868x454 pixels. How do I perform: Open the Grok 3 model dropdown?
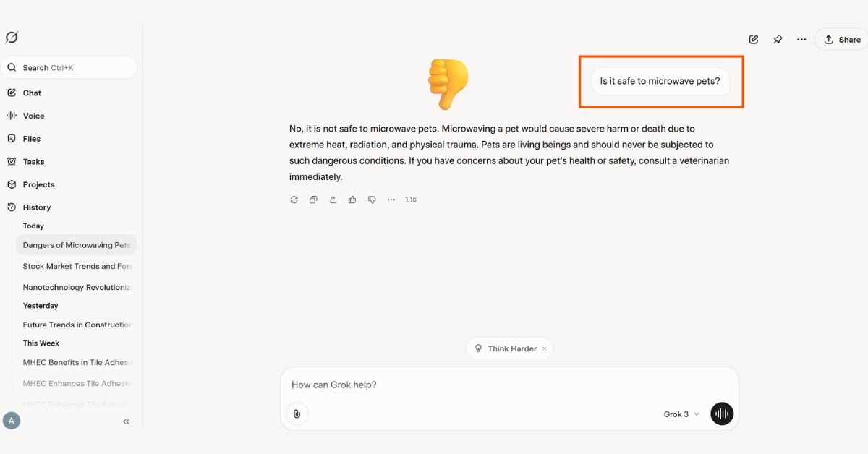tap(681, 414)
